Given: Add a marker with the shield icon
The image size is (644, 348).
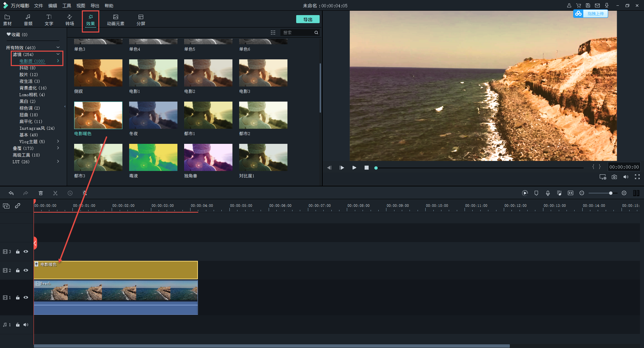Looking at the screenshot, I should coord(536,193).
